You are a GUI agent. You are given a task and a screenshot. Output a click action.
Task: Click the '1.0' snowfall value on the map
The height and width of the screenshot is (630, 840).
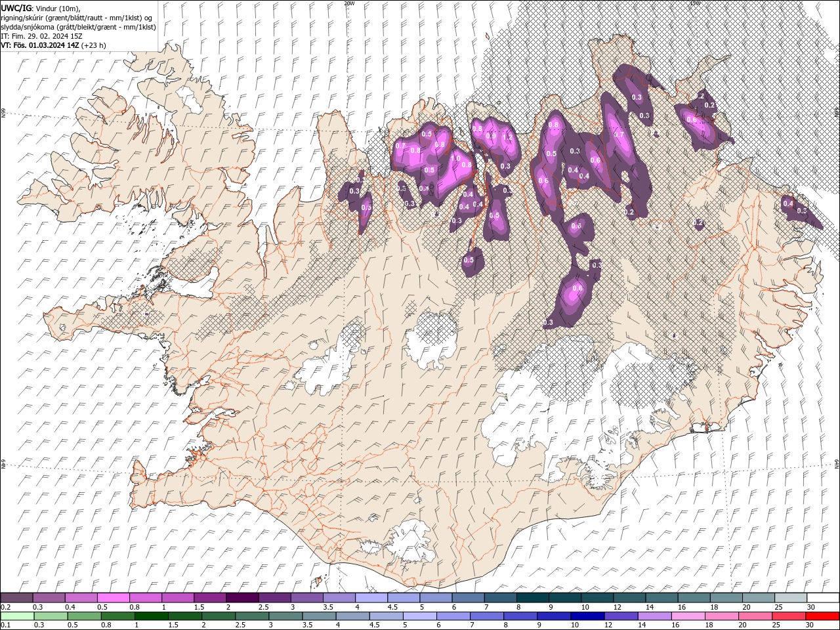click(x=455, y=158)
